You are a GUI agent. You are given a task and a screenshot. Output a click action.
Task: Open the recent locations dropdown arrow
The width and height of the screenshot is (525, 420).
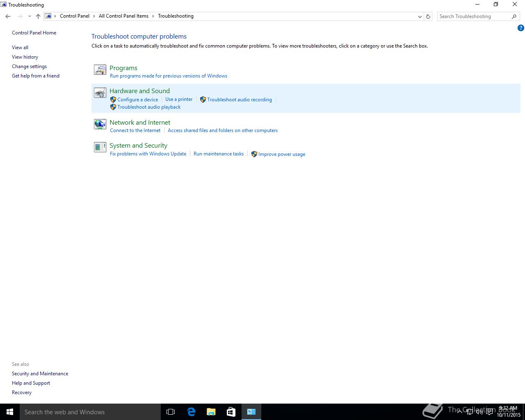pyautogui.click(x=30, y=16)
